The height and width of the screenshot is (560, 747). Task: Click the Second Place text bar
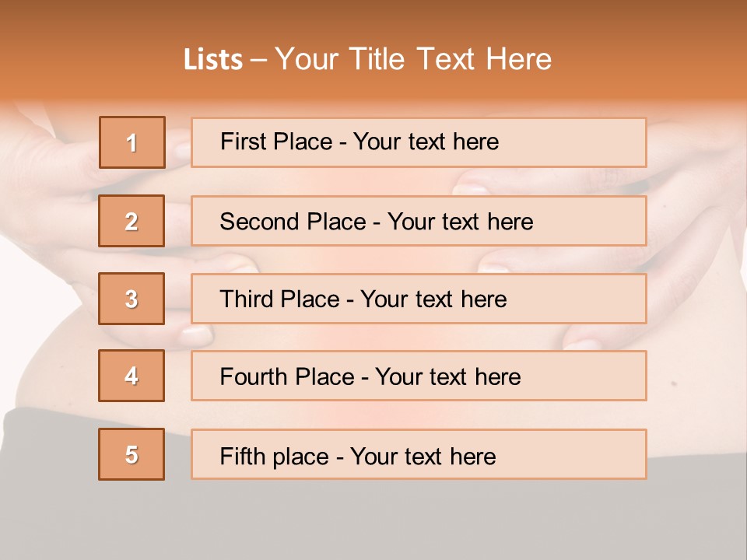[419, 221]
